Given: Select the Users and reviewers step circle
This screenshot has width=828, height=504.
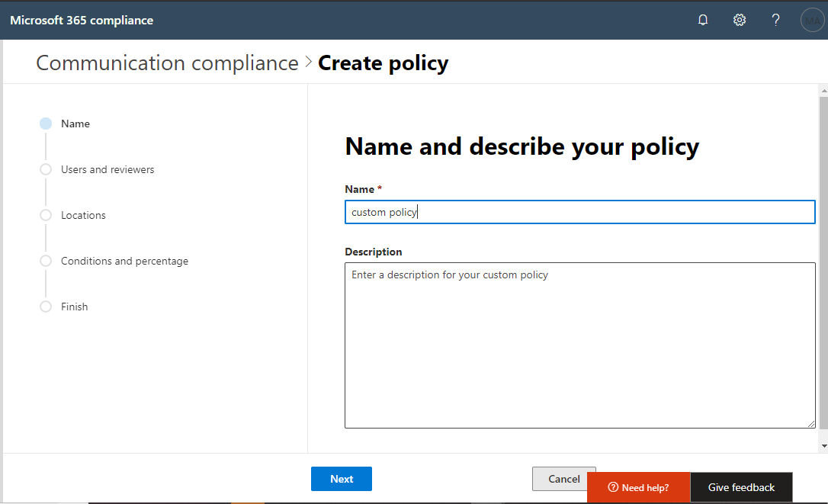Looking at the screenshot, I should pyautogui.click(x=46, y=169).
